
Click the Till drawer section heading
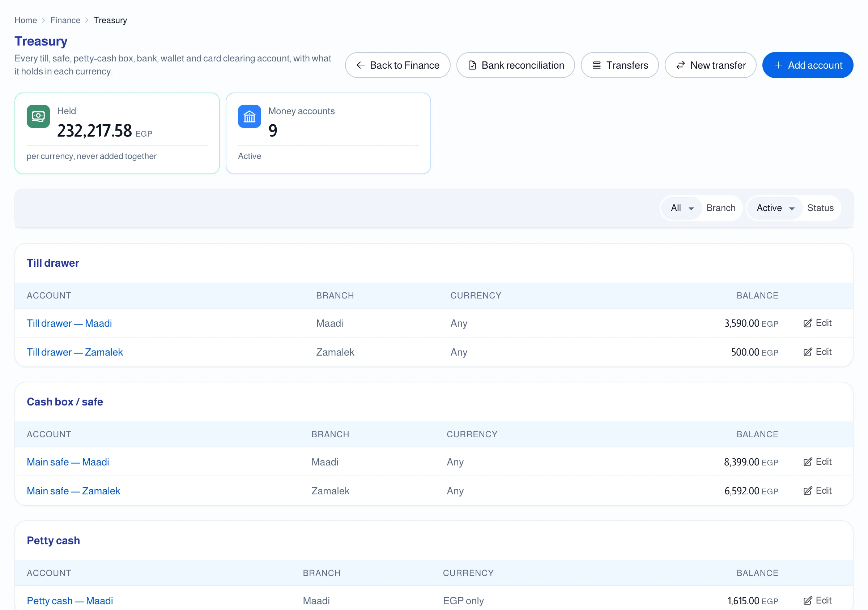coord(53,263)
